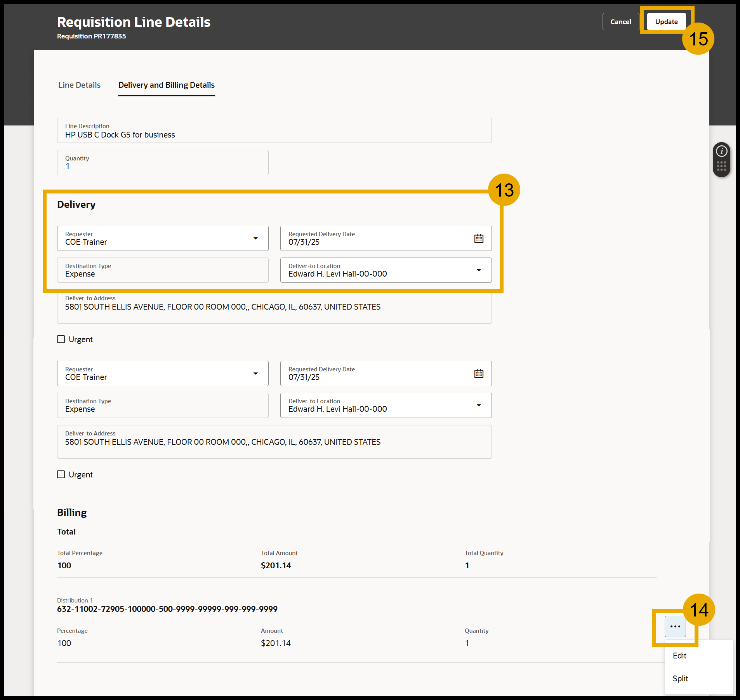Switch to the Line Details tab
Viewport: 740px width, 700px height.
[x=79, y=85]
